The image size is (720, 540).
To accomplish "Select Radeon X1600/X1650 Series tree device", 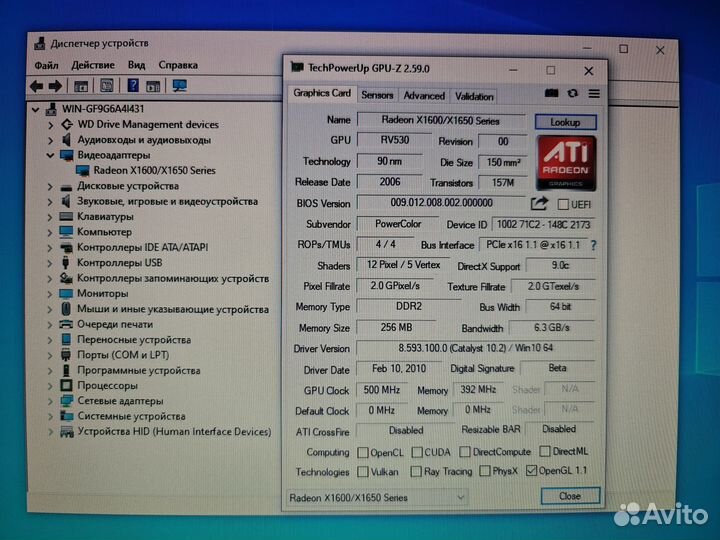I will pos(154,171).
